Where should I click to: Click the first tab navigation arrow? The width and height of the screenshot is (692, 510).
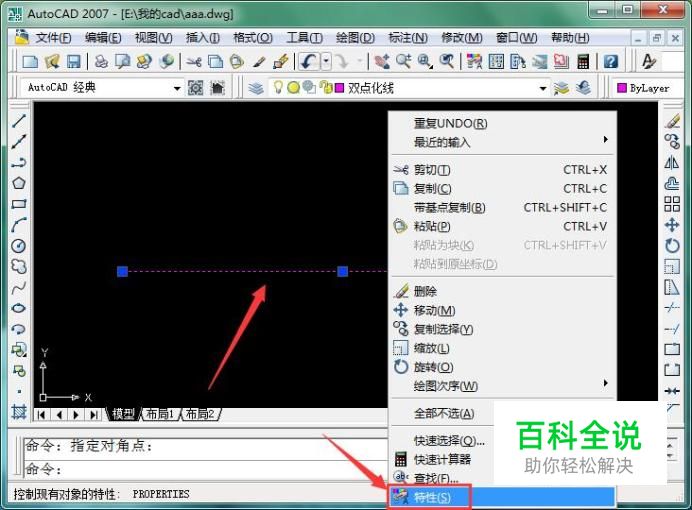pyautogui.click(x=41, y=414)
